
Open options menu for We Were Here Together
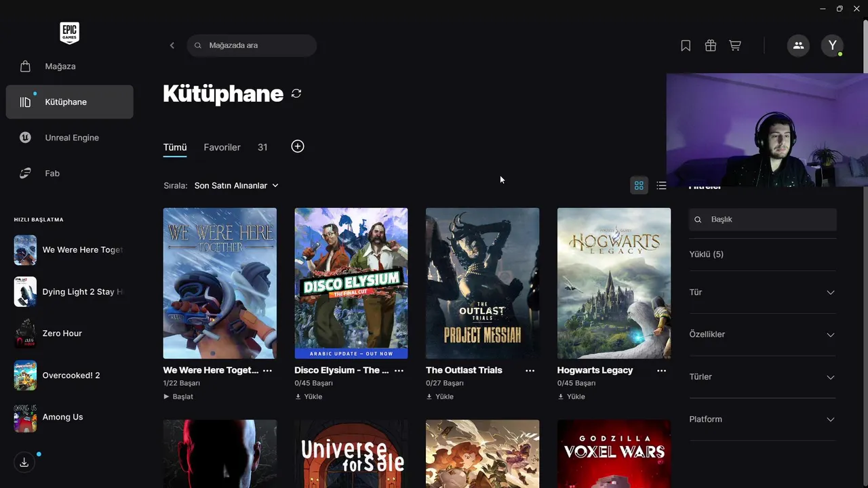(267, 371)
